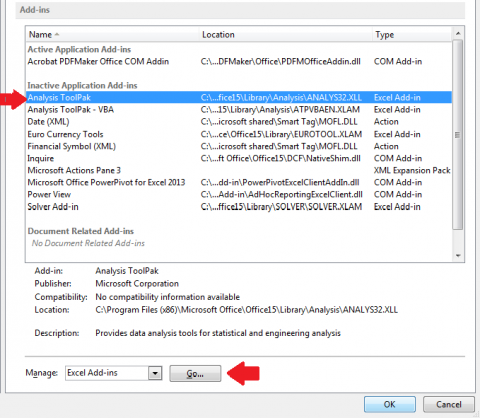The height and width of the screenshot is (418, 480).
Task: Select Microsoft Office PowerPivot for Excel 2013
Action: (x=239, y=182)
